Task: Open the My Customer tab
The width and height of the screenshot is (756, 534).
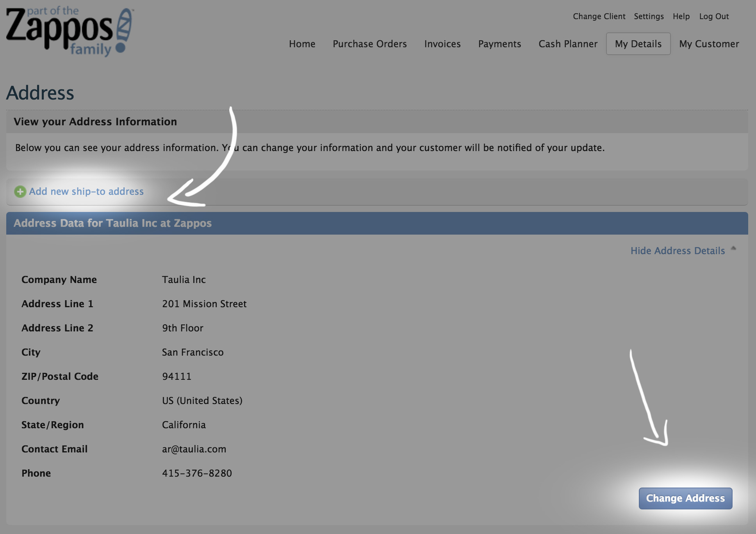Action: [x=709, y=44]
